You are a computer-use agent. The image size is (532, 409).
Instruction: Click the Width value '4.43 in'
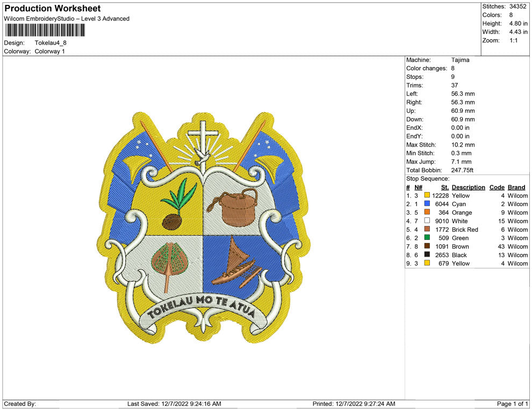(x=518, y=32)
